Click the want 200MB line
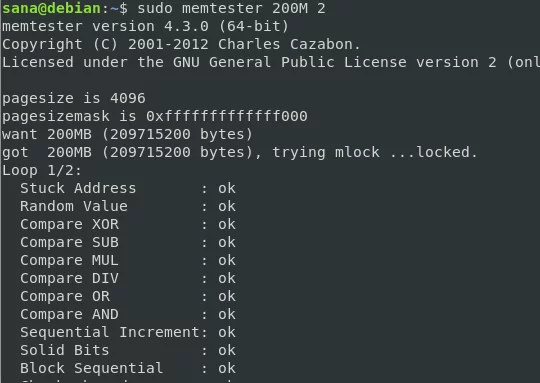The height and width of the screenshot is (383, 540). [x=127, y=134]
